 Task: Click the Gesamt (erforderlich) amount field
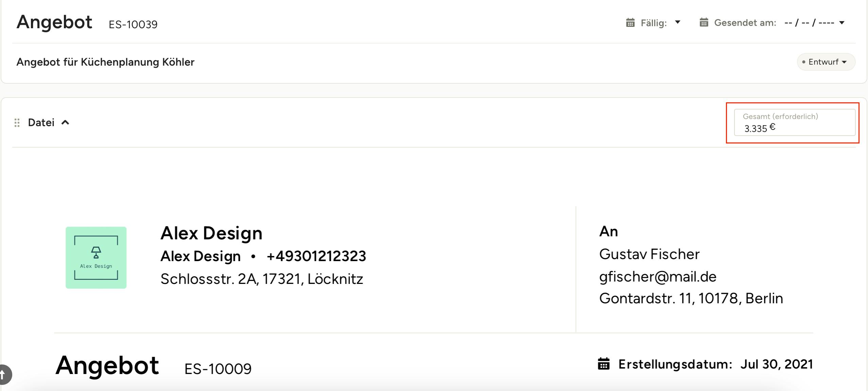pyautogui.click(x=795, y=122)
